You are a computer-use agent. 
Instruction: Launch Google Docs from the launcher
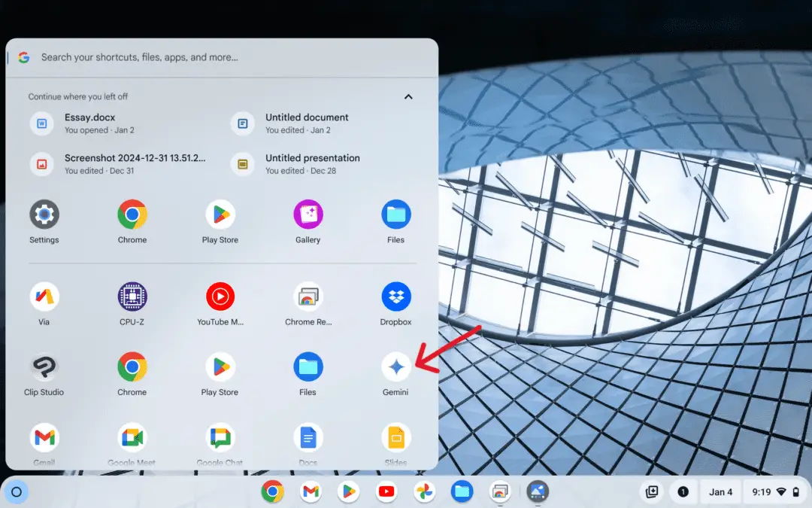pos(308,437)
